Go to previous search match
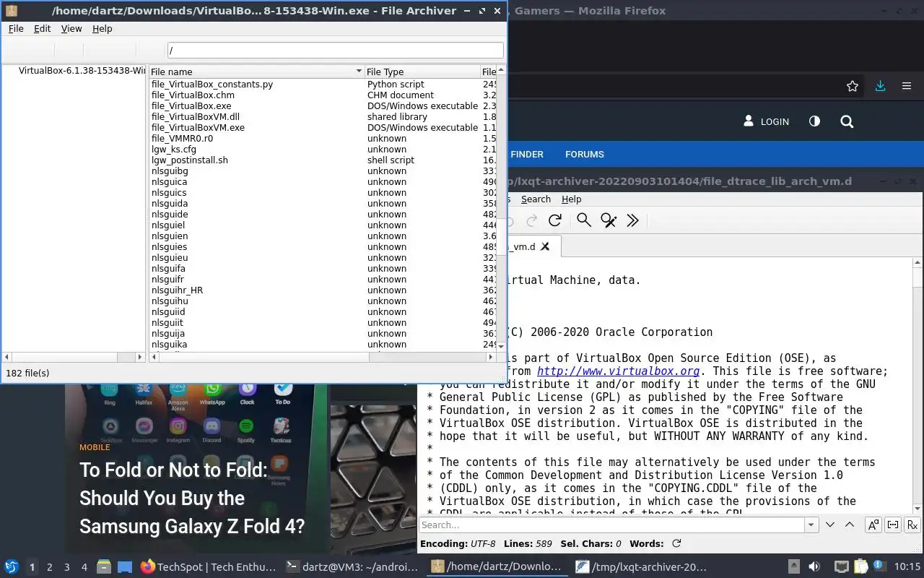 [850, 525]
